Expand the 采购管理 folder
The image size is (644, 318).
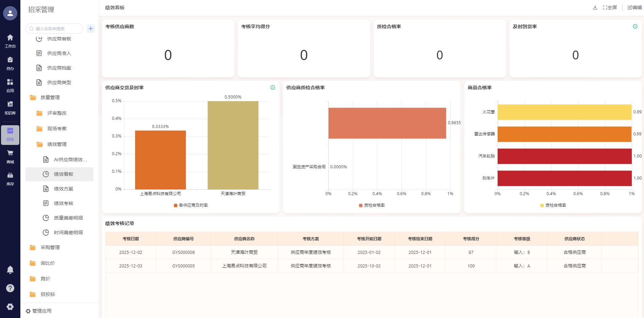tap(50, 247)
